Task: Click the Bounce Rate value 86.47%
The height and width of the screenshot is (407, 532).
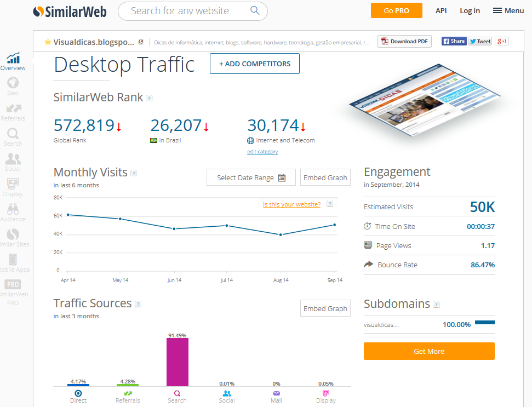Action: coord(483,265)
